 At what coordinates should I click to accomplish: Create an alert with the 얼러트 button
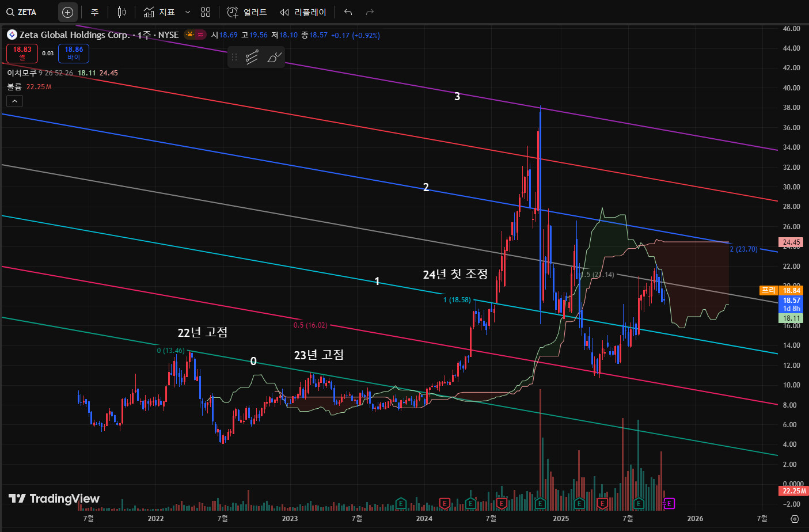[x=247, y=12]
